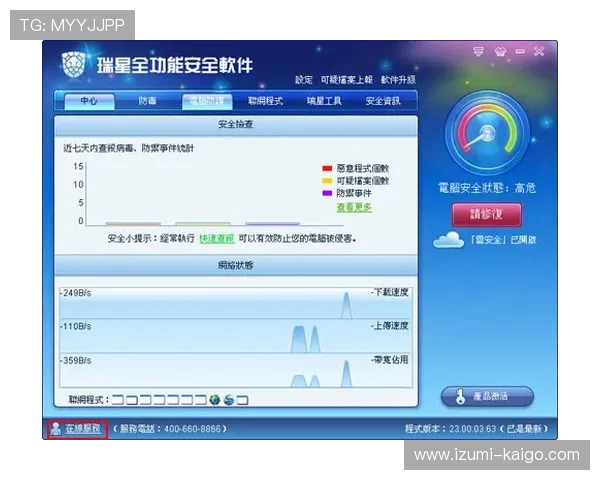
Task: Select the green globe networked program icon
Action: pos(215,400)
